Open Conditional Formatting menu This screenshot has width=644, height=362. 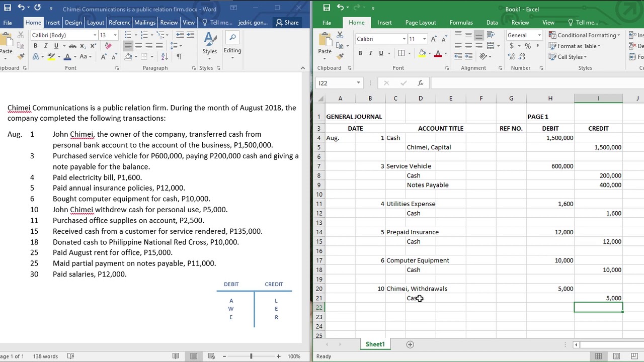point(585,35)
